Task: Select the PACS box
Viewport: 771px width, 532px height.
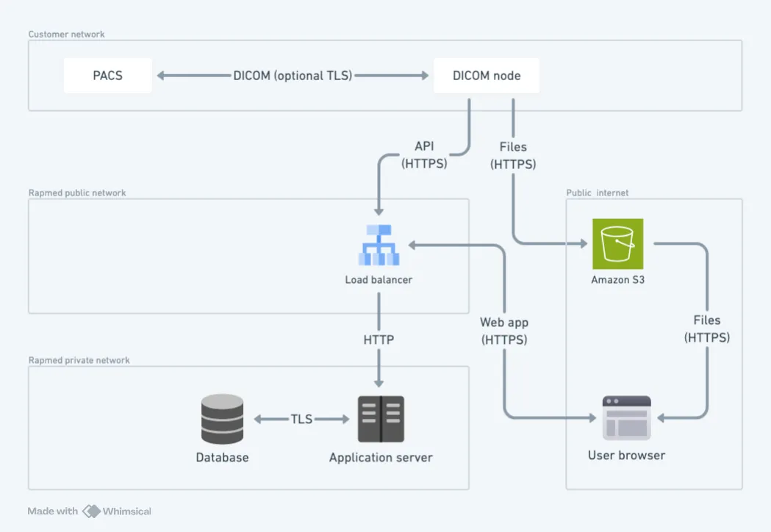Action: pyautogui.click(x=108, y=76)
